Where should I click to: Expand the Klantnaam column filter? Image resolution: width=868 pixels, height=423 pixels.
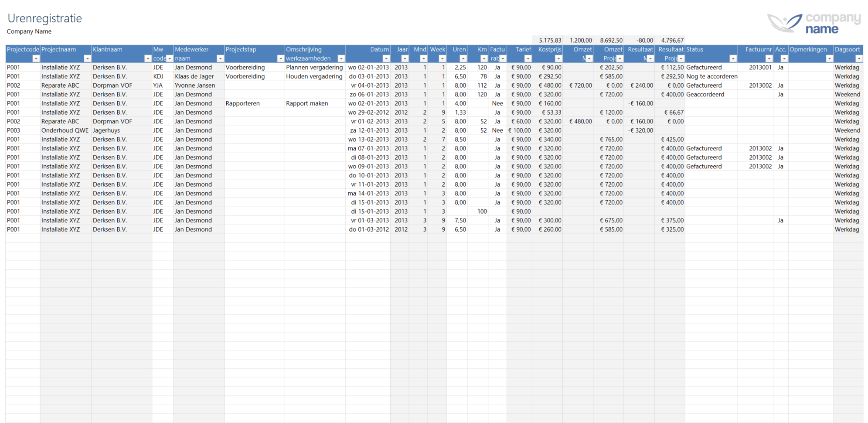147,58
